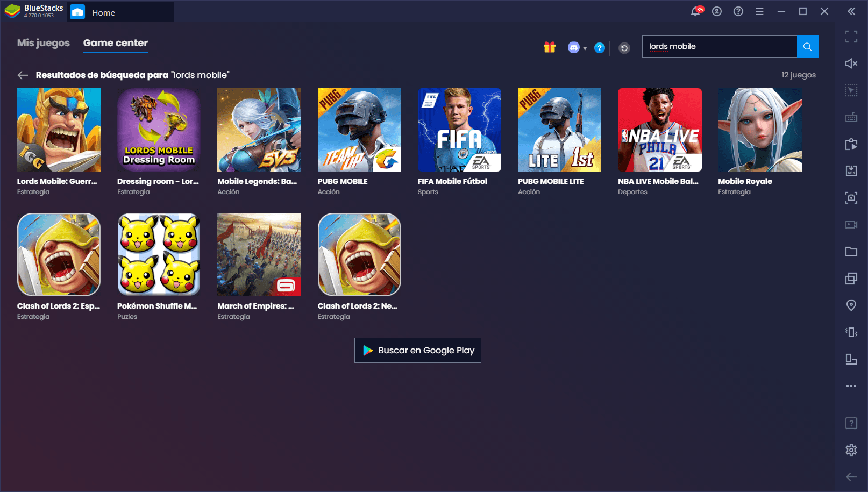Viewport: 868px width, 492px height.
Task: Open more options ellipsis in sidebar
Action: click(x=851, y=386)
